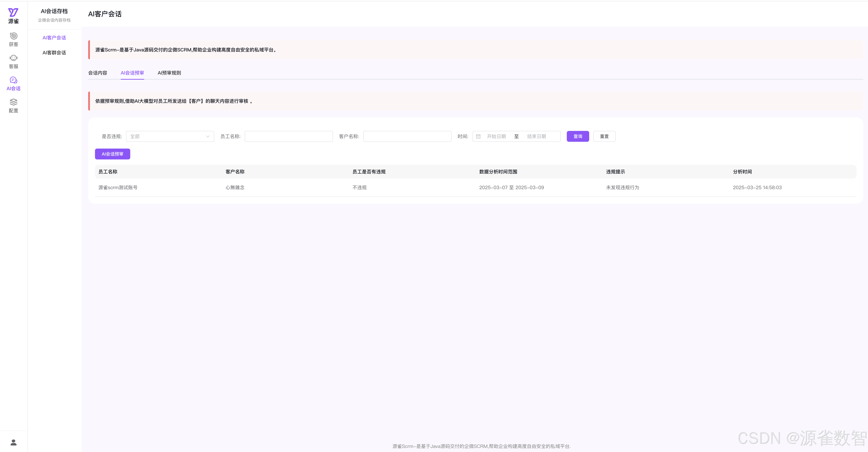The height and width of the screenshot is (452, 868).
Task: Click the user profile avatar icon
Action: coord(13,442)
